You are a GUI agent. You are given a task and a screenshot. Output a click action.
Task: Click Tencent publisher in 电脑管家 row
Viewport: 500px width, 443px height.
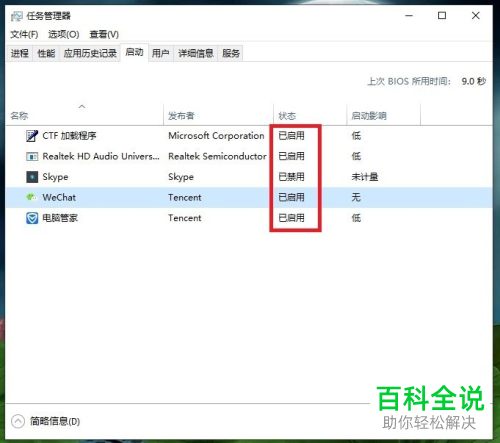185,218
